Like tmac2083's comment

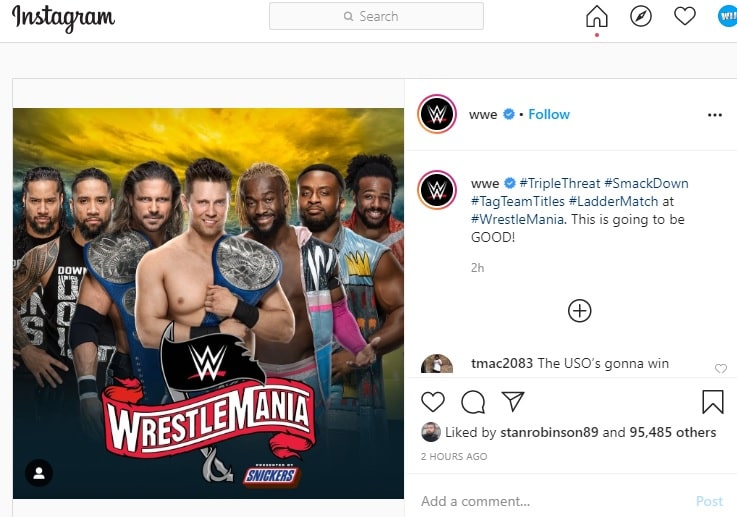pyautogui.click(x=720, y=369)
